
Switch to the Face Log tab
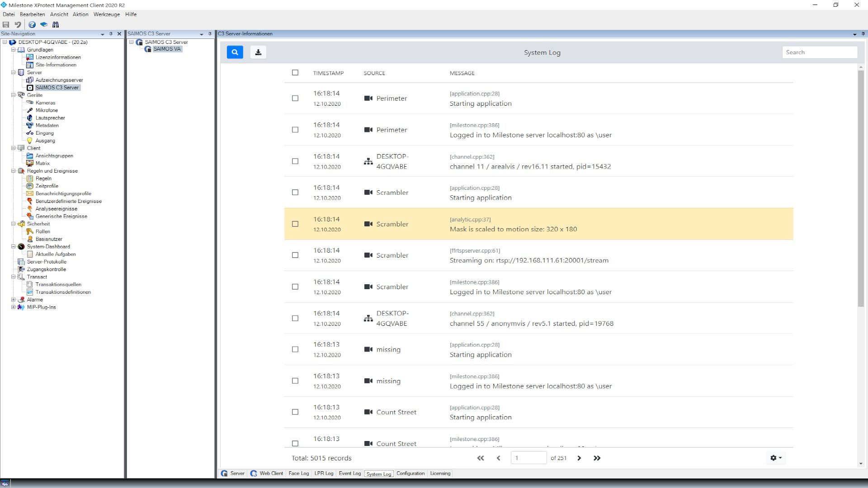[298, 474]
